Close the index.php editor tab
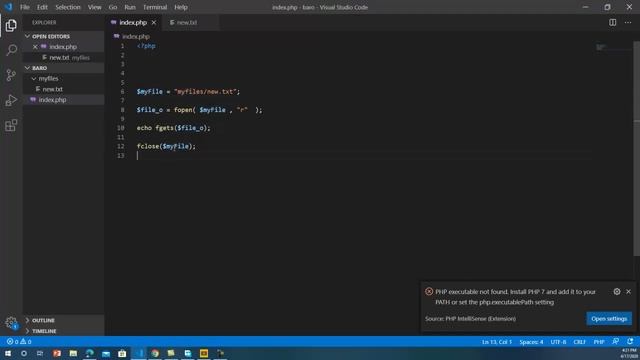This screenshot has height=360, width=640. pos(154,22)
